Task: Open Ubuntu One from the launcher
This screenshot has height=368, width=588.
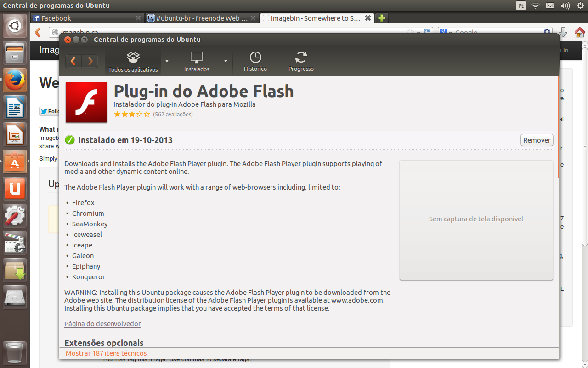Action: [x=15, y=189]
